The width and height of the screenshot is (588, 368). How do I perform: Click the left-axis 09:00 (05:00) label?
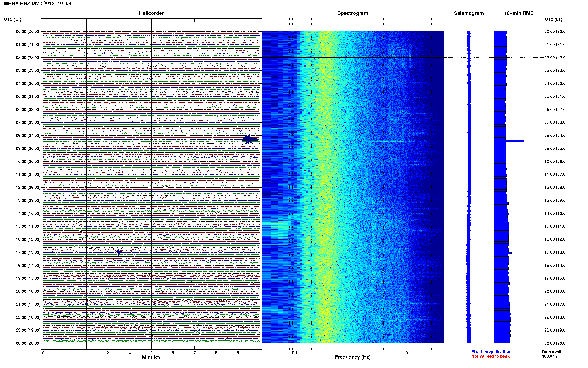coord(28,148)
